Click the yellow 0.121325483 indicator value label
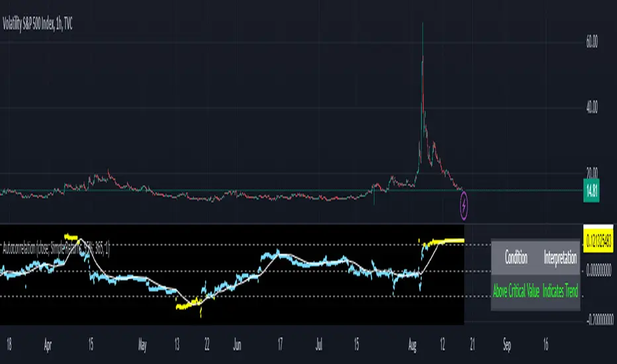 (x=598, y=240)
